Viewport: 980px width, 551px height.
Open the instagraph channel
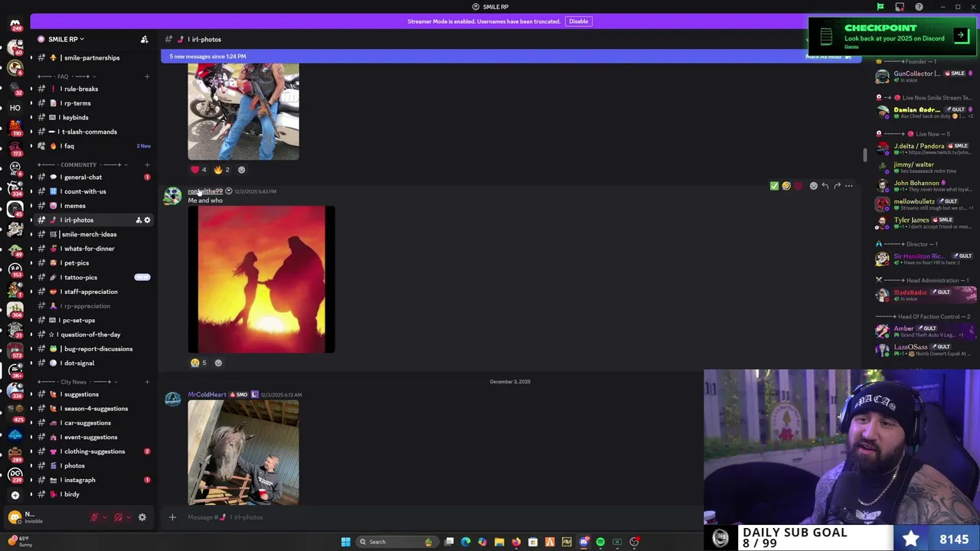point(93,481)
